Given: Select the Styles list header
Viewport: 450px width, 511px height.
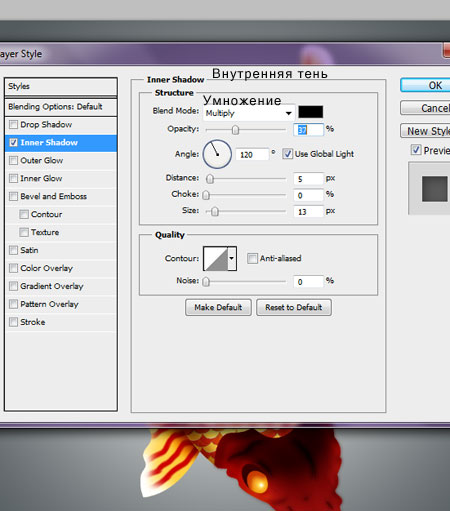Looking at the screenshot, I should [61, 87].
